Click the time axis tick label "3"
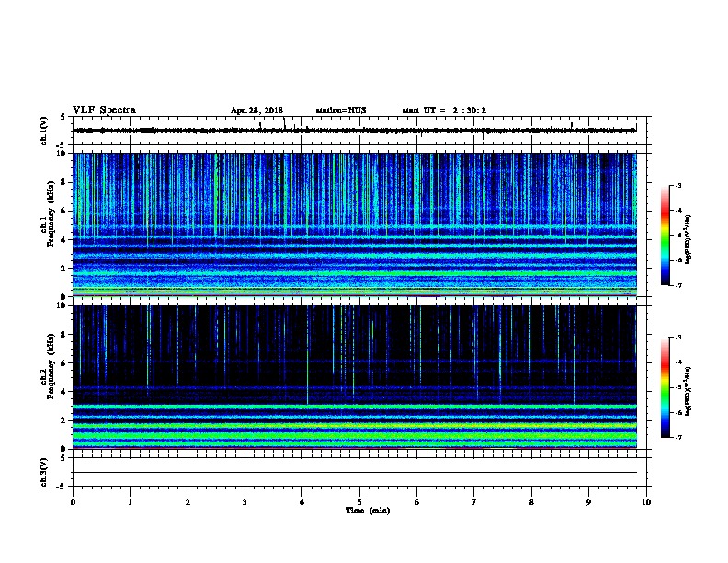The width and height of the screenshot is (728, 563). (x=245, y=502)
